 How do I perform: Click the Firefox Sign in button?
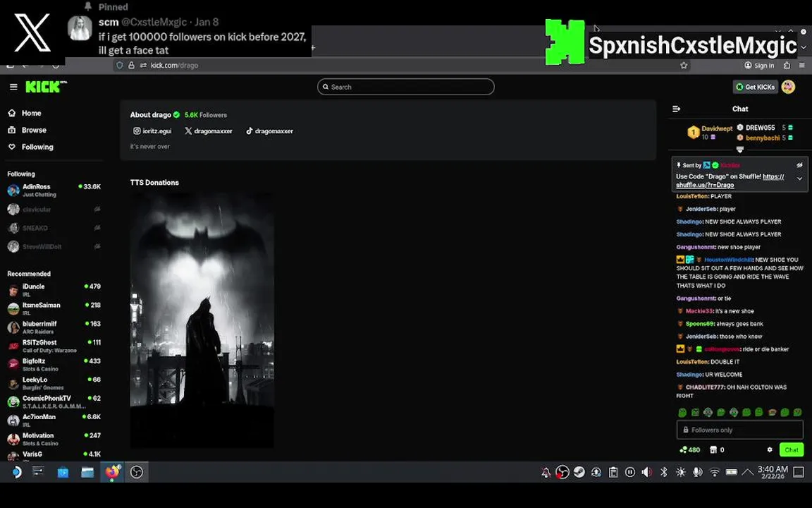pos(759,66)
